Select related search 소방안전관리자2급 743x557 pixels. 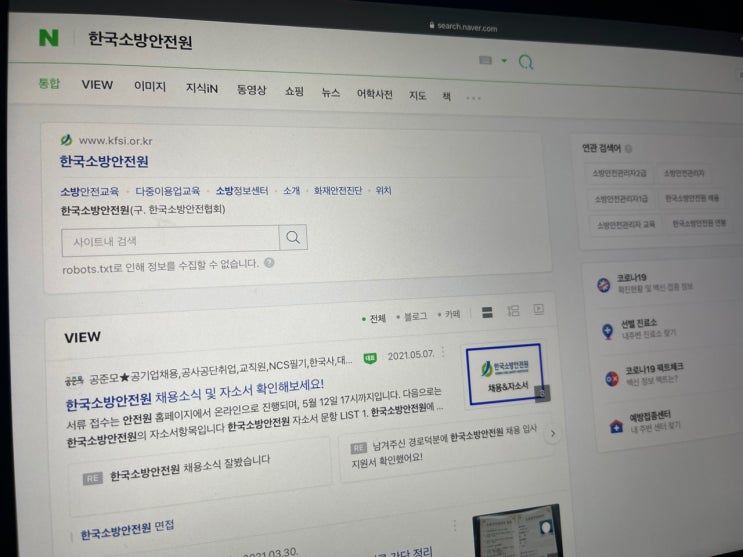click(619, 173)
